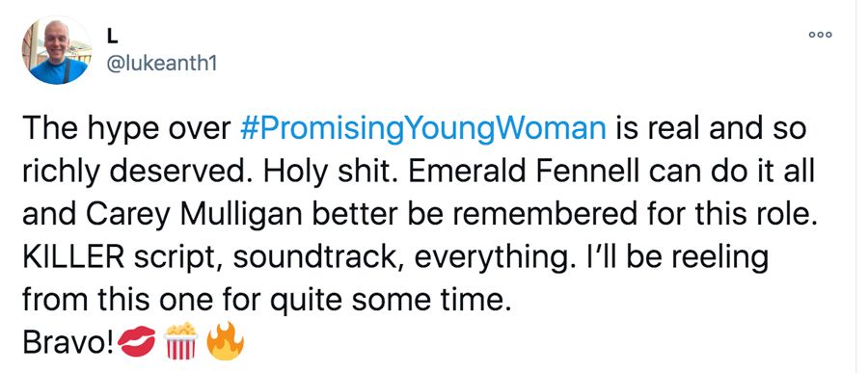Click the name "Emerald Fennell" in the tweet

[523, 171]
